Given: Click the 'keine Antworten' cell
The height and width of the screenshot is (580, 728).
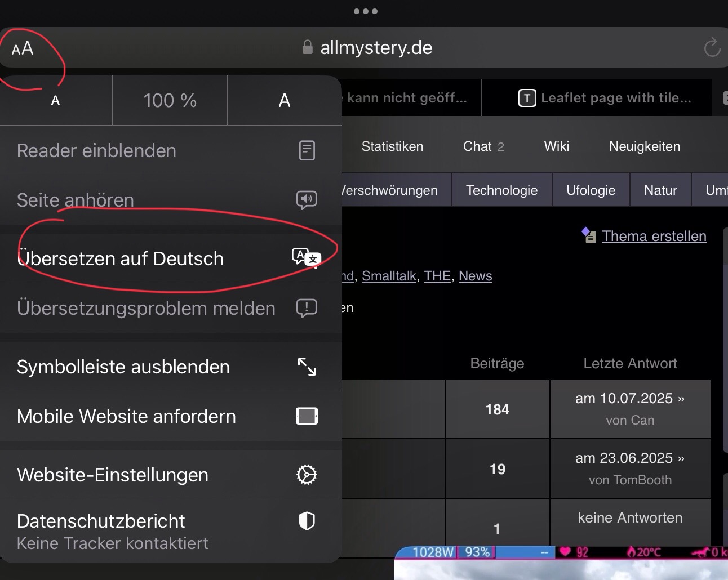Looking at the screenshot, I should point(630,518).
